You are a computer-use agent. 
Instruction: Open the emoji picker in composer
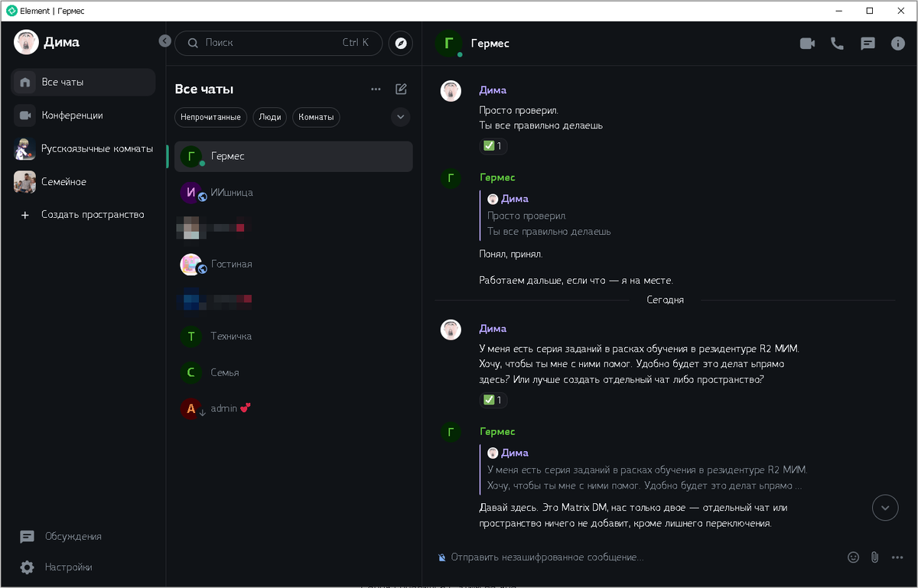pyautogui.click(x=853, y=557)
